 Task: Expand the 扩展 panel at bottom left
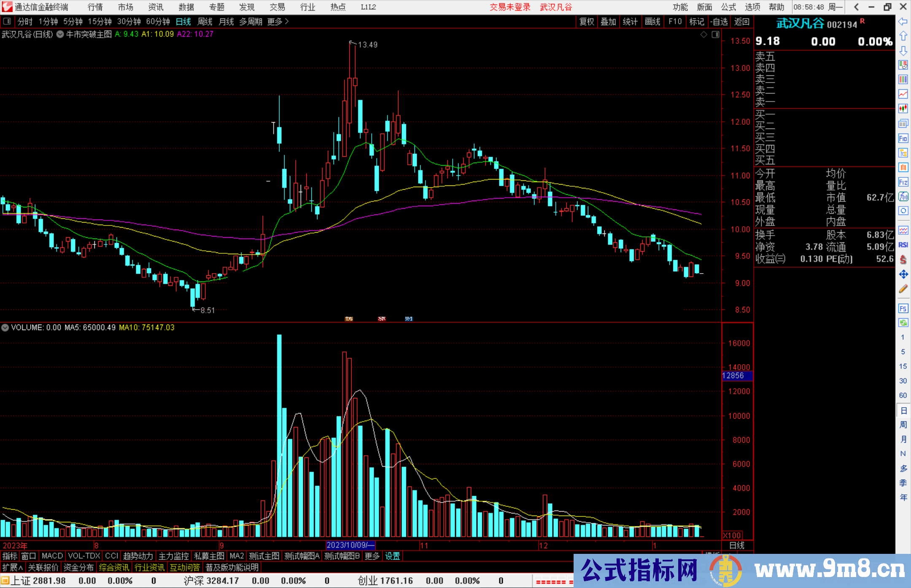point(12,567)
